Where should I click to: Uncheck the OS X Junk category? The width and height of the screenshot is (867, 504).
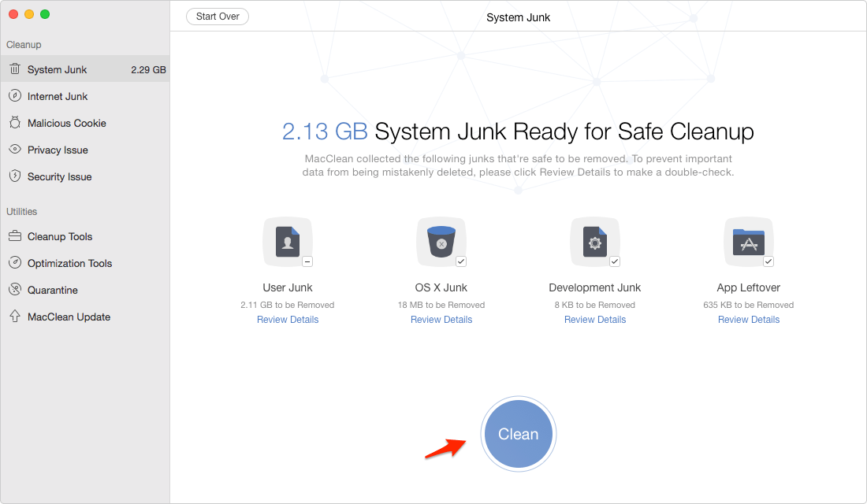[460, 261]
